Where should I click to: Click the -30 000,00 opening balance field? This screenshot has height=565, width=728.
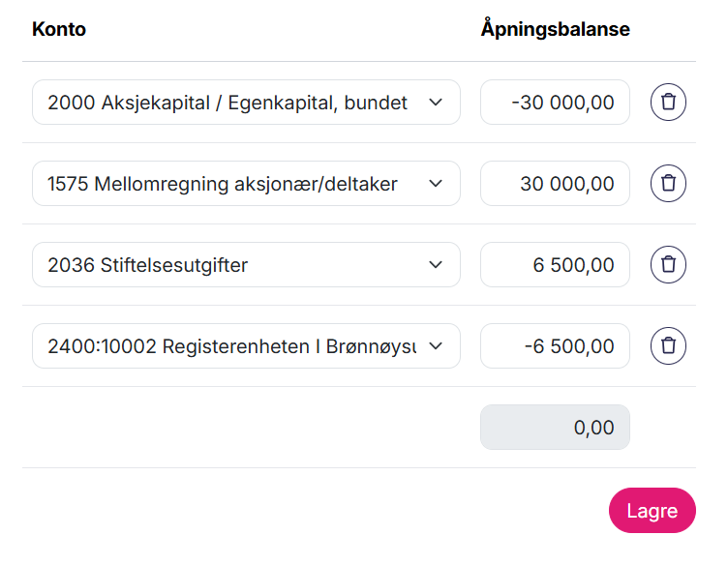point(555,103)
